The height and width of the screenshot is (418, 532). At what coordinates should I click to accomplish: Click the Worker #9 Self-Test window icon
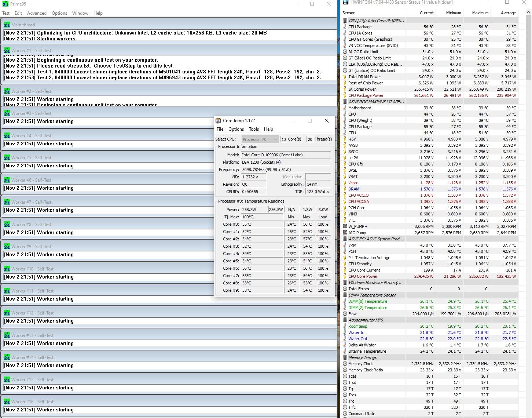(7, 247)
